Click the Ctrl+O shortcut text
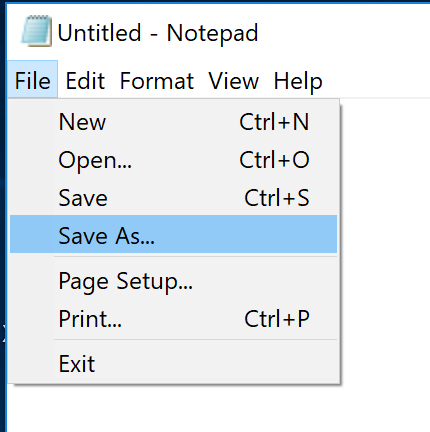Image resolution: width=430 pixels, height=432 pixels. coord(274,160)
